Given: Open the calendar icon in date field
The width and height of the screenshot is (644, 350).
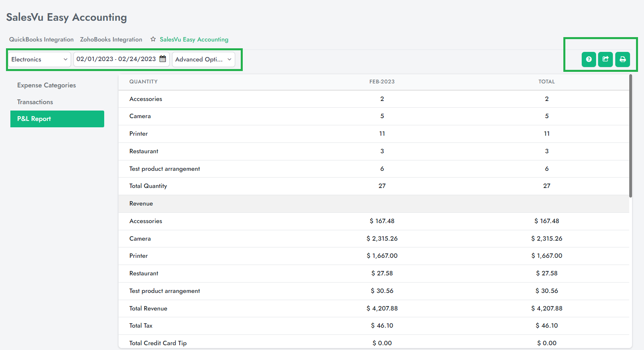Looking at the screenshot, I should tap(163, 59).
